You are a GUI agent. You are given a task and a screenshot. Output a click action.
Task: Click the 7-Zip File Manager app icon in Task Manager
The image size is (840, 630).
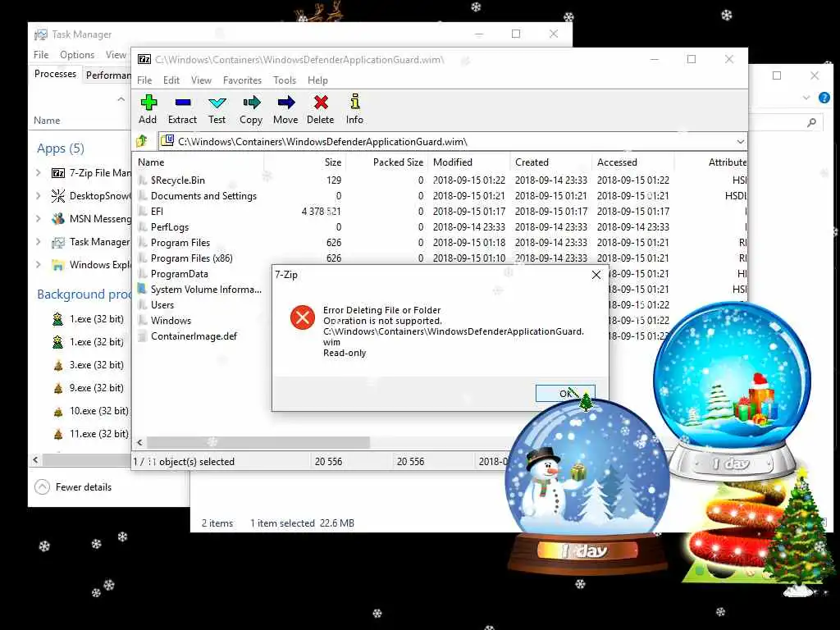pos(58,173)
